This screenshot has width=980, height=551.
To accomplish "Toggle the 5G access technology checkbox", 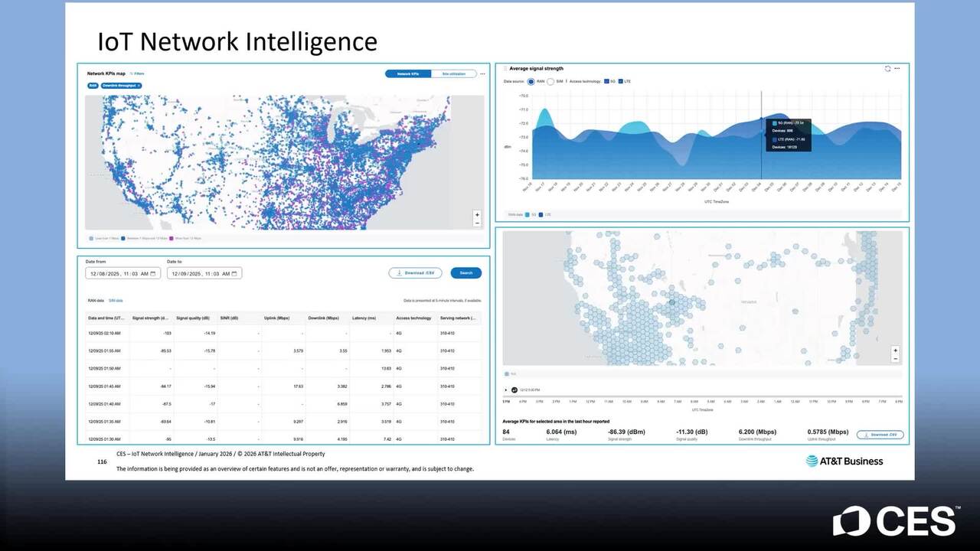I will click(x=606, y=81).
